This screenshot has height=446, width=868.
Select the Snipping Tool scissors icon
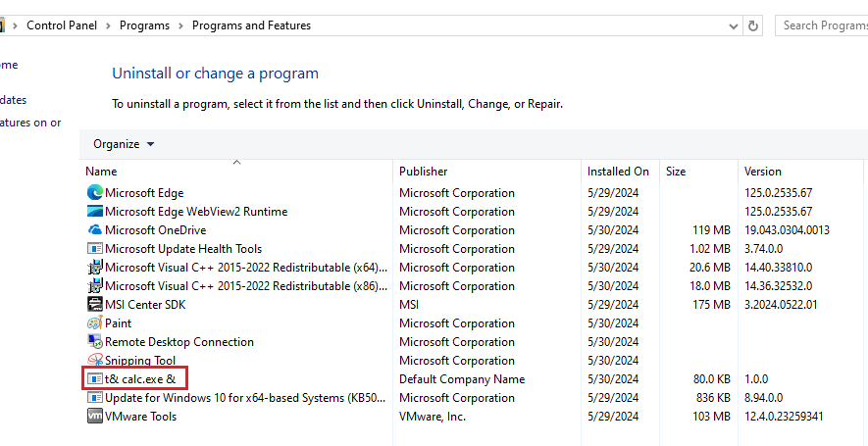(95, 361)
